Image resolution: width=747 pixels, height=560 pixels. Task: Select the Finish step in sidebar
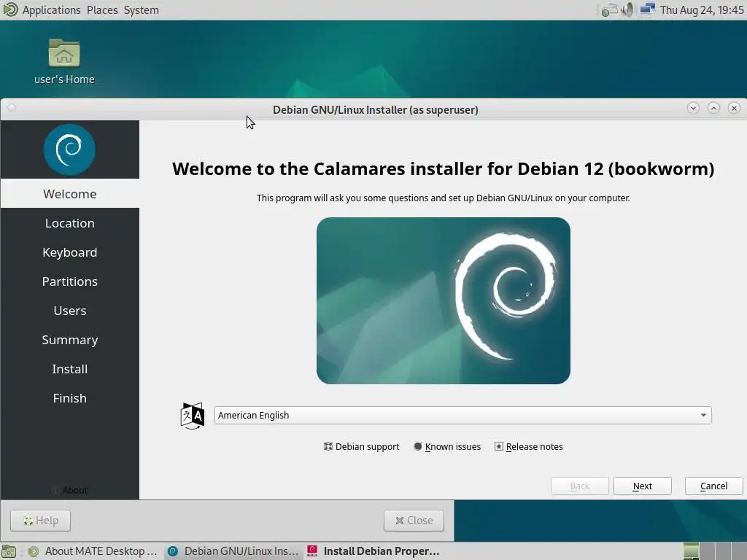click(69, 397)
